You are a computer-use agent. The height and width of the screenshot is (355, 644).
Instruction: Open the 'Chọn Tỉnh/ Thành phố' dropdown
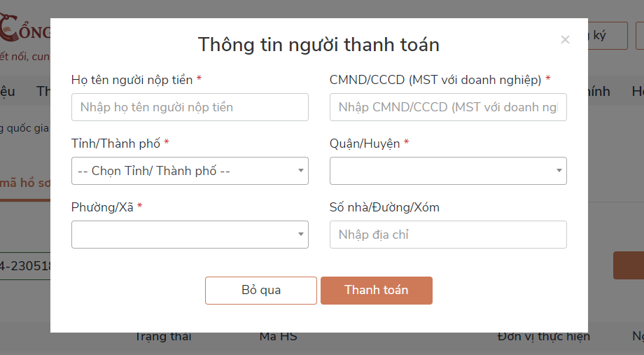pos(190,171)
